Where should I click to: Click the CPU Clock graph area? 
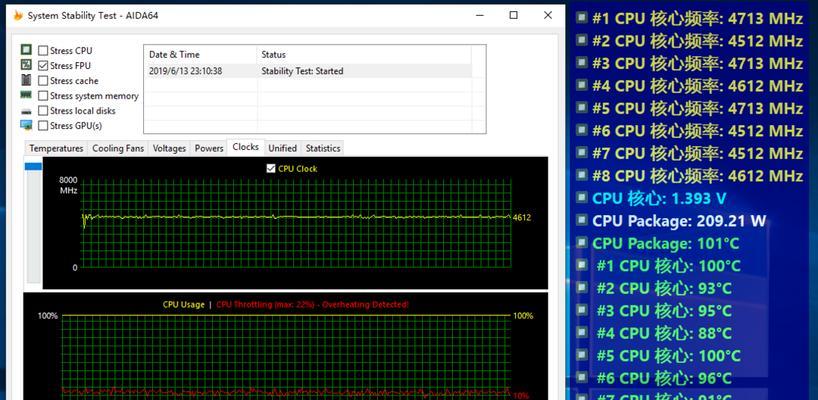click(x=296, y=224)
